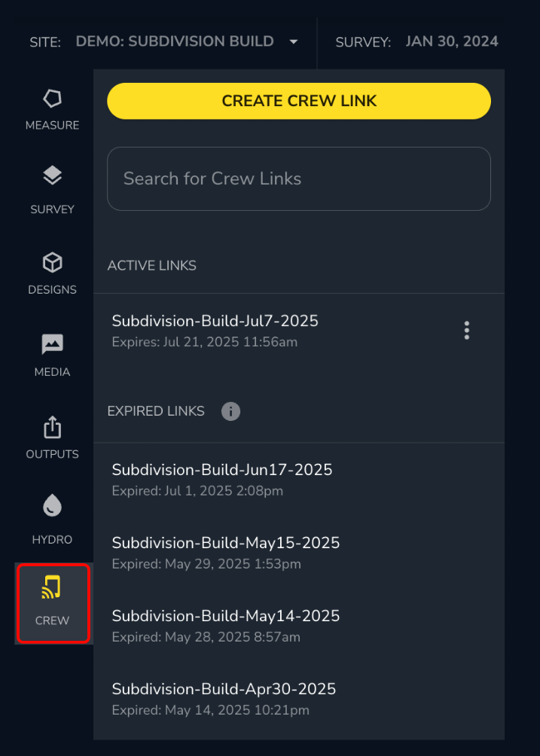Click the Expired Links section heading
Viewport: 540px width, 756px height.
pyautogui.click(x=156, y=411)
